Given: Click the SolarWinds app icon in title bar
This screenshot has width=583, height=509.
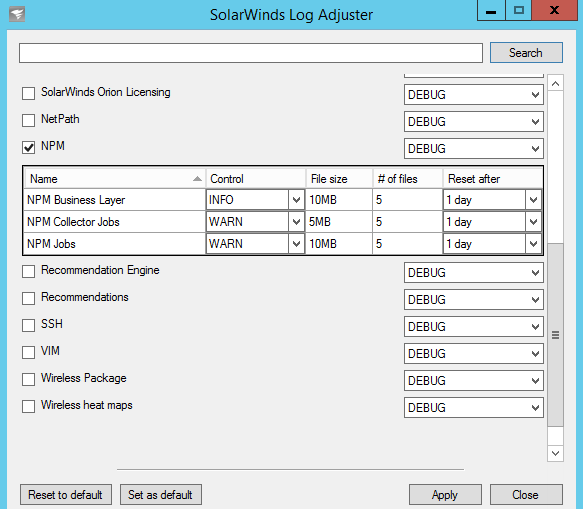Looking at the screenshot, I should (17, 15).
